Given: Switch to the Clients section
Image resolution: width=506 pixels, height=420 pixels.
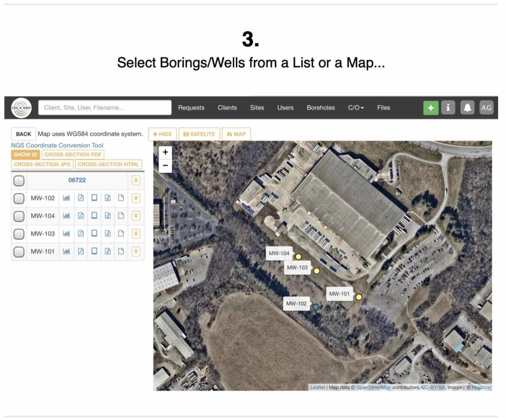Looking at the screenshot, I should coord(227,108).
